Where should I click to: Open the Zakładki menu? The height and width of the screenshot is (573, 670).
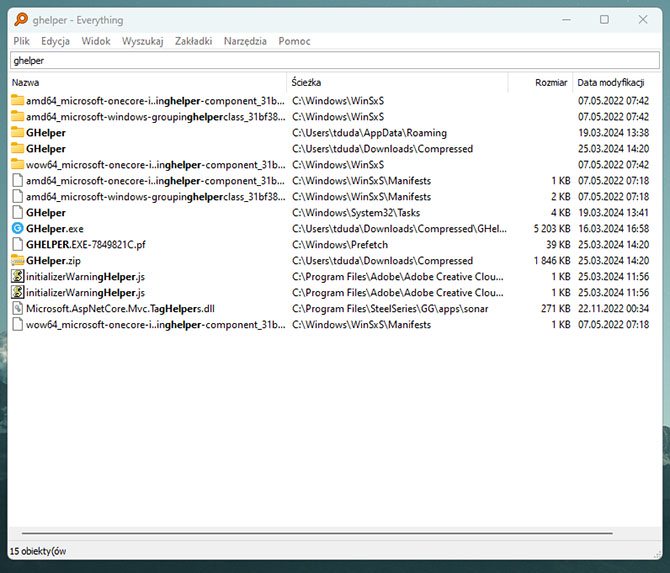coord(193,41)
